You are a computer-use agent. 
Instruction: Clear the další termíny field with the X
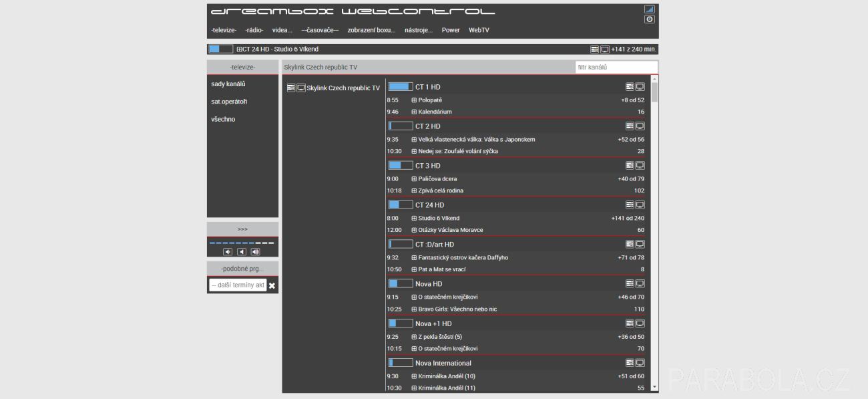[x=272, y=285]
